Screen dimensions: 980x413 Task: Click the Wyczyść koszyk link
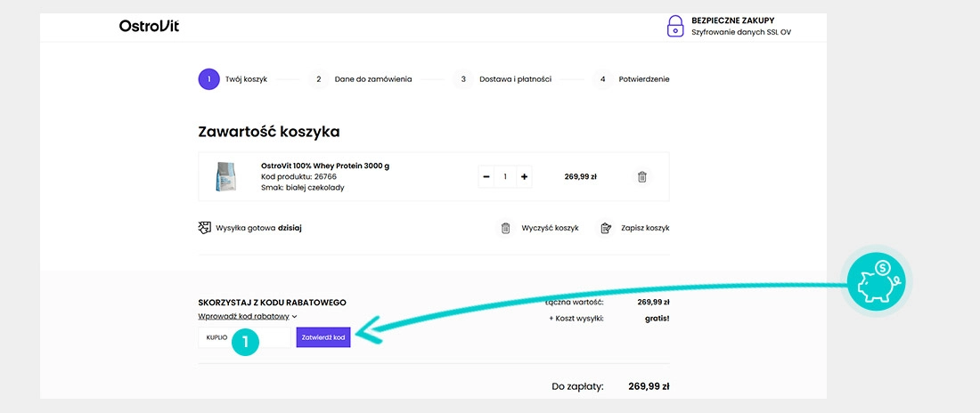pos(550,228)
